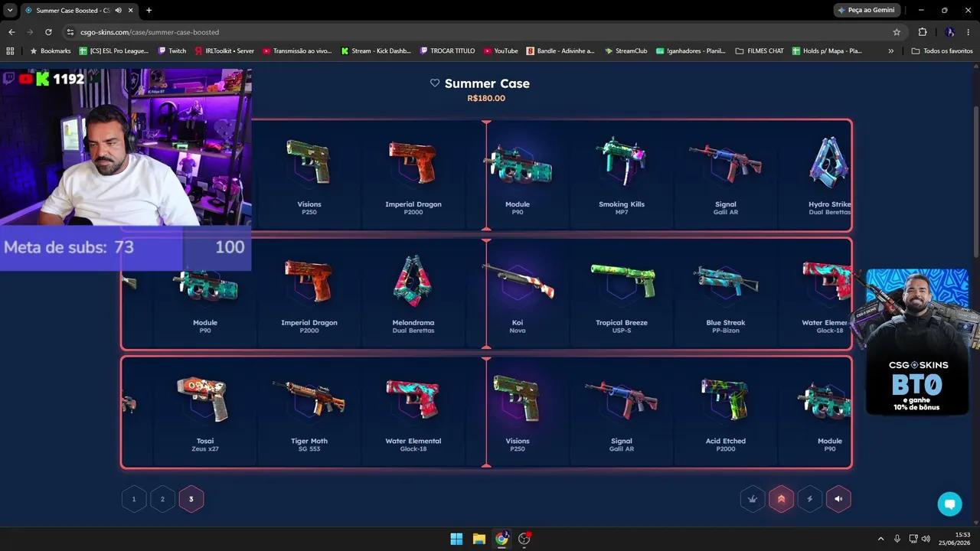This screenshot has height=551, width=980.
Task: Expand the tab search dropdown arrow
Action: pyautogui.click(x=10, y=10)
